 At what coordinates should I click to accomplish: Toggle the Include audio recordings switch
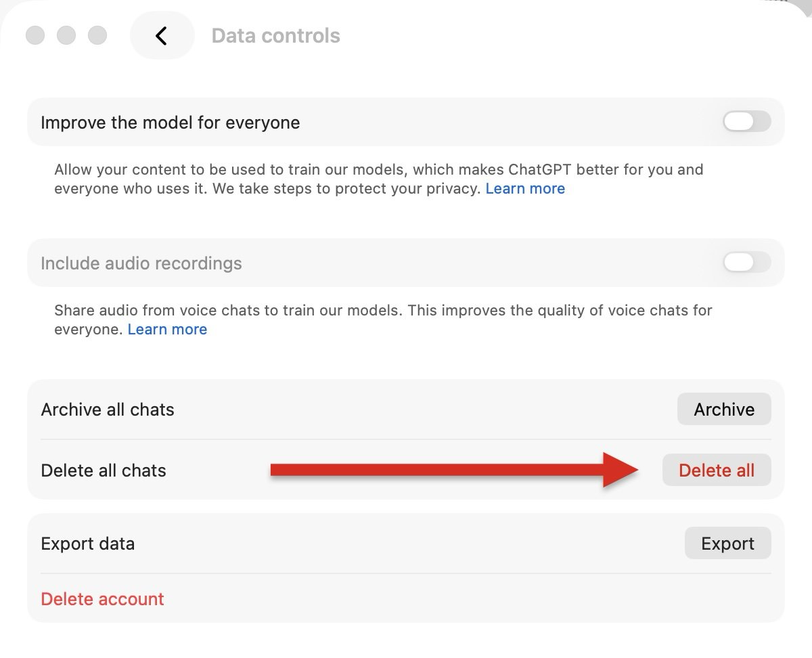[746, 263]
